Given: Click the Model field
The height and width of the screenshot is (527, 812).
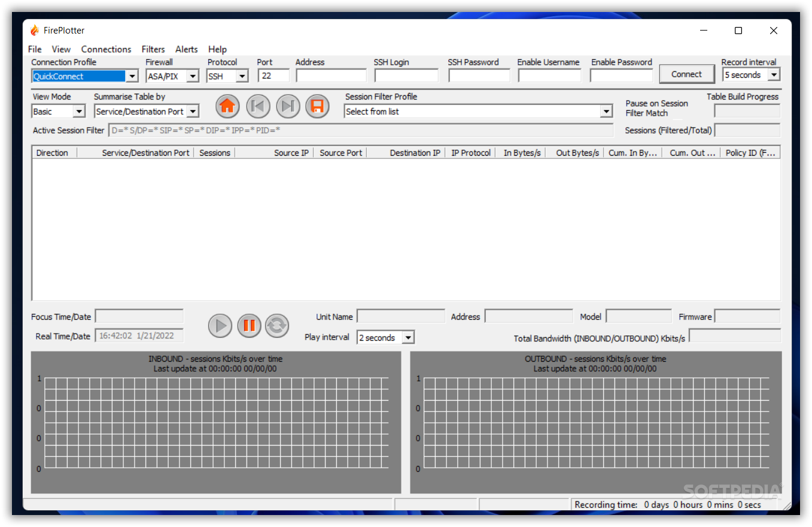Looking at the screenshot, I should 639,316.
